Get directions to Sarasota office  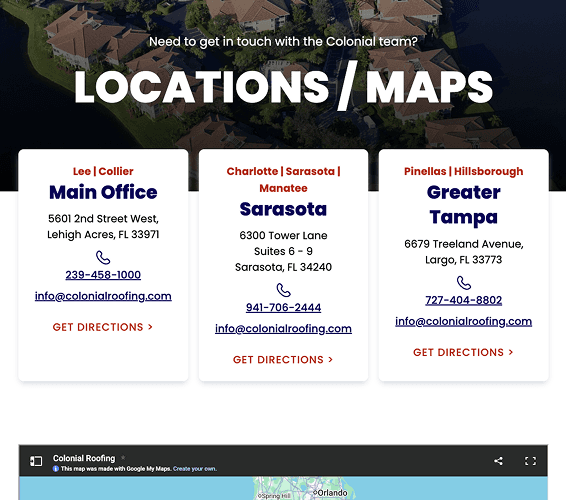tap(283, 360)
